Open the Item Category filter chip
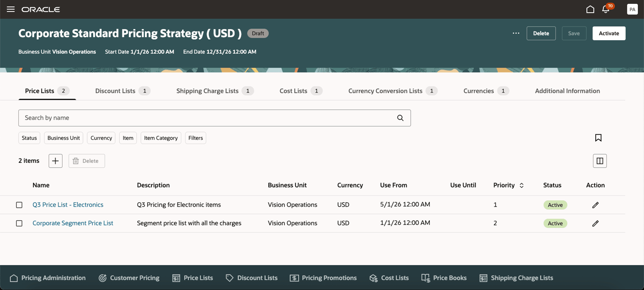This screenshot has height=290, width=644. (161, 138)
